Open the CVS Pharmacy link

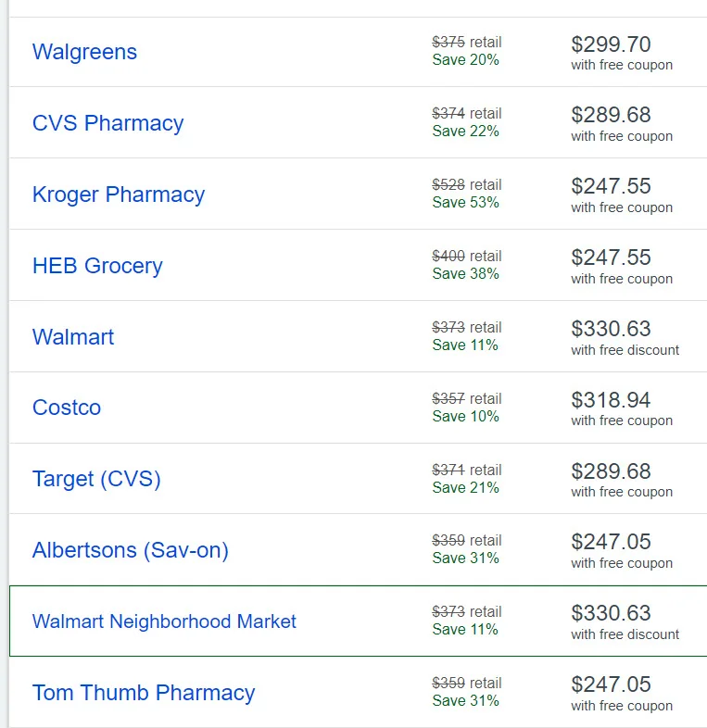point(107,123)
